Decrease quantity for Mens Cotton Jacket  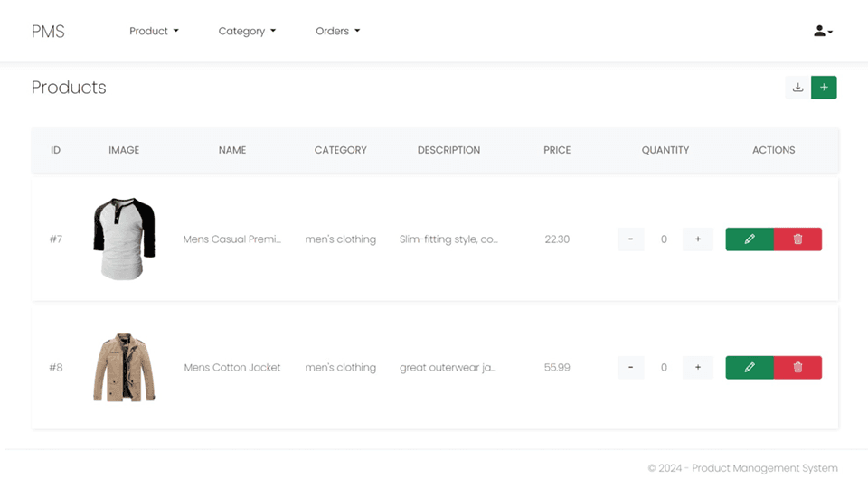pos(630,368)
